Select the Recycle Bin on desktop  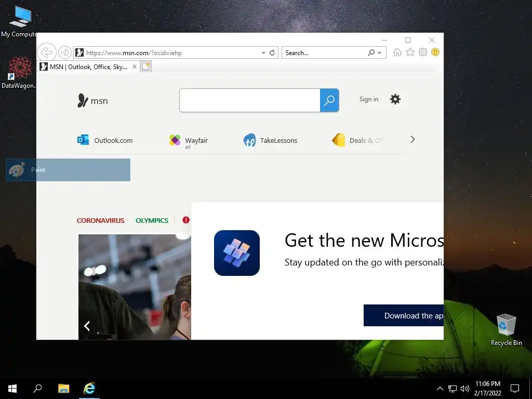point(506,330)
